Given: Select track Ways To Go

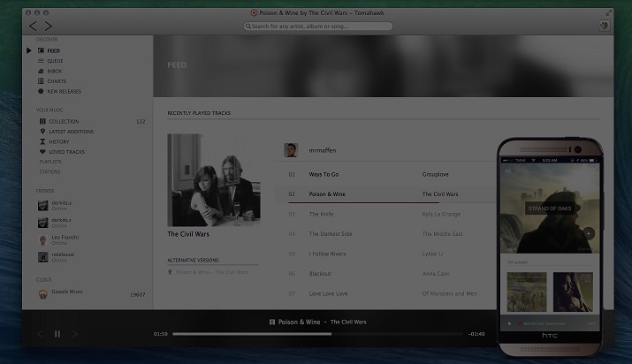Looking at the screenshot, I should click(324, 174).
